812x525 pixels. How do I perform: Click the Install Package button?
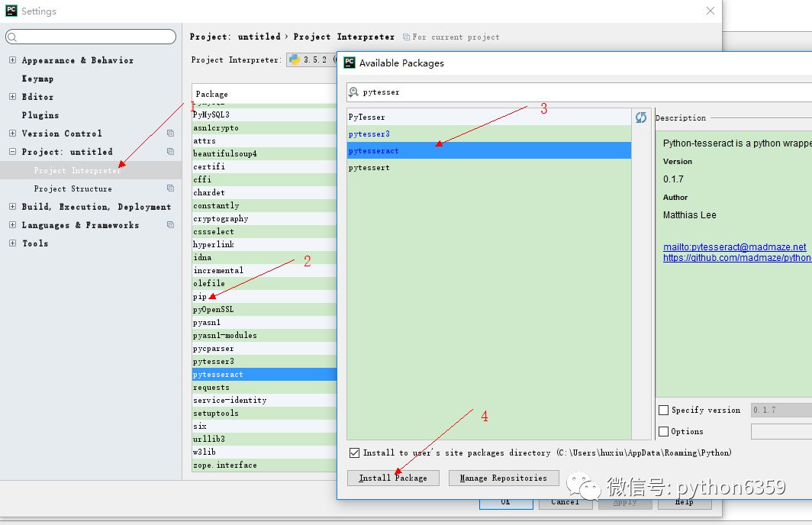(393, 478)
